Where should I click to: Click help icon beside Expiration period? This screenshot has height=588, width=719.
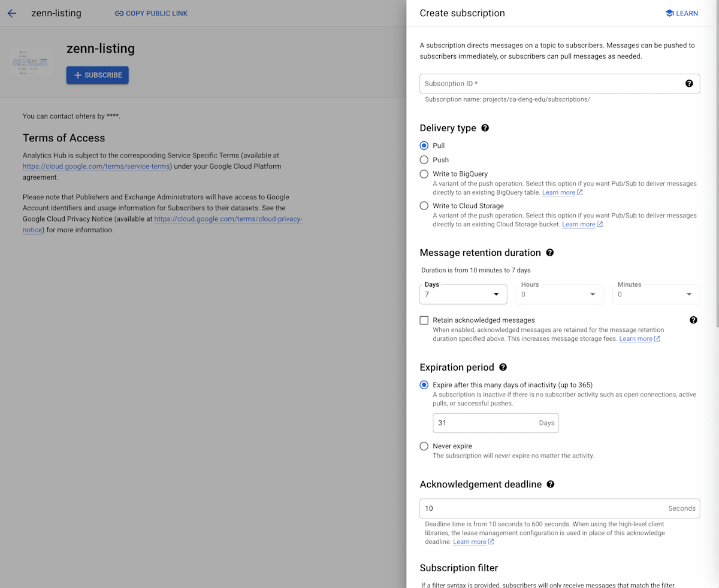click(503, 367)
